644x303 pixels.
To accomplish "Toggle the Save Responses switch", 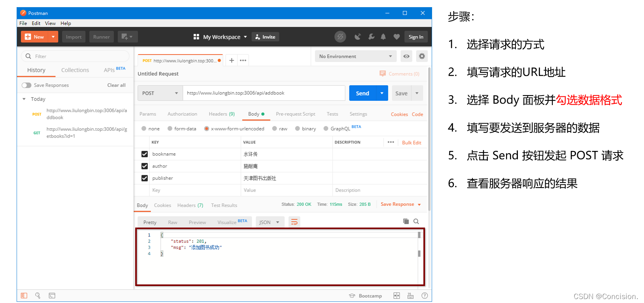I will click(26, 85).
